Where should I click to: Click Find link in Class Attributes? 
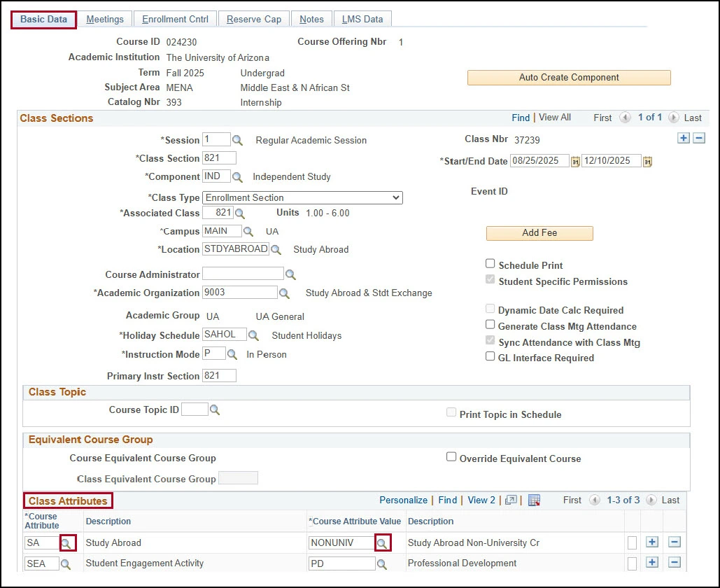point(448,500)
